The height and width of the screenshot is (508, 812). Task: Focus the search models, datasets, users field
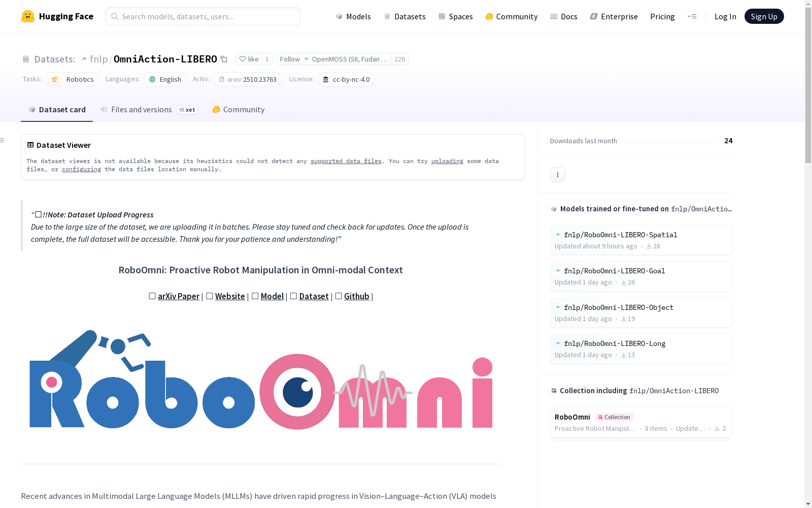click(203, 16)
